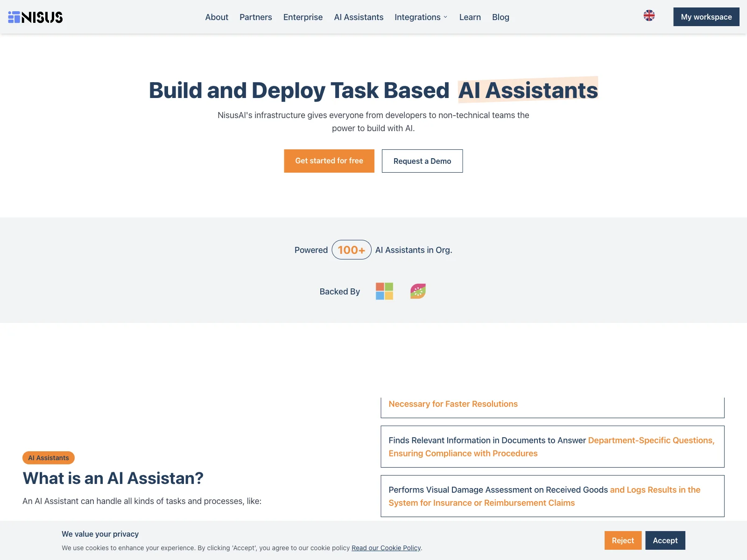Click the 'Powered' label text
Viewport: 747px width, 560px height.
click(311, 250)
